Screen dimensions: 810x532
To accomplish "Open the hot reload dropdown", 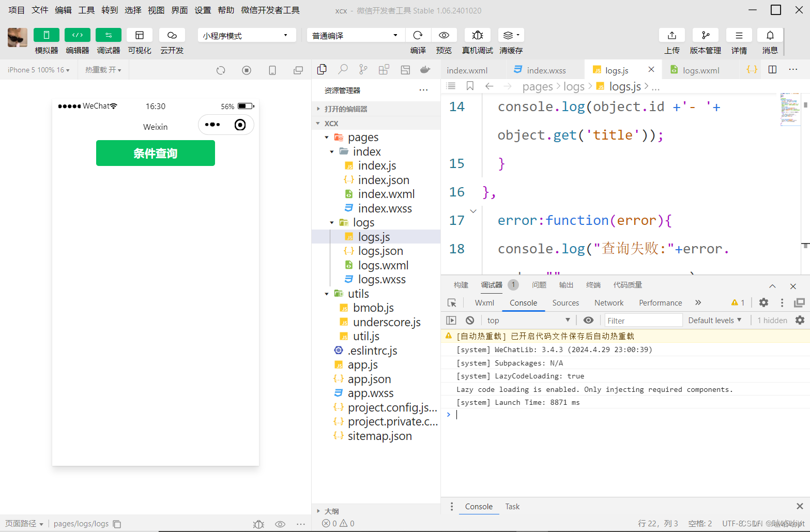I will (103, 70).
